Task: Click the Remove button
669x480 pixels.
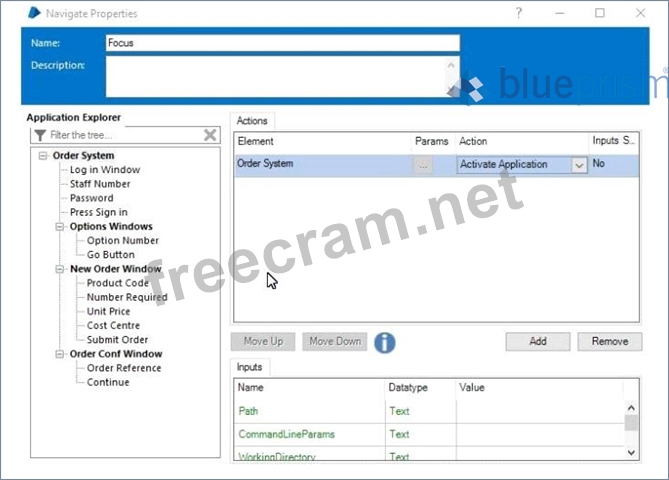Action: (x=610, y=342)
